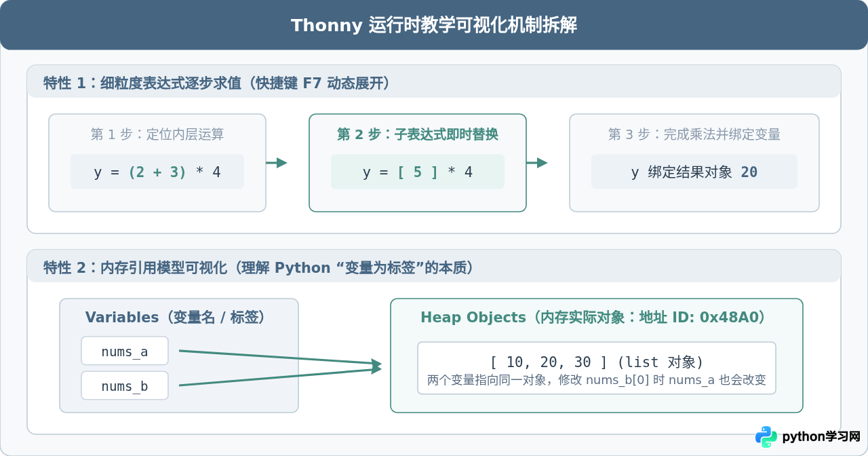Select the 'y 绑定结果对象 20' text
The width and height of the screenshot is (868, 456).
[x=694, y=172]
